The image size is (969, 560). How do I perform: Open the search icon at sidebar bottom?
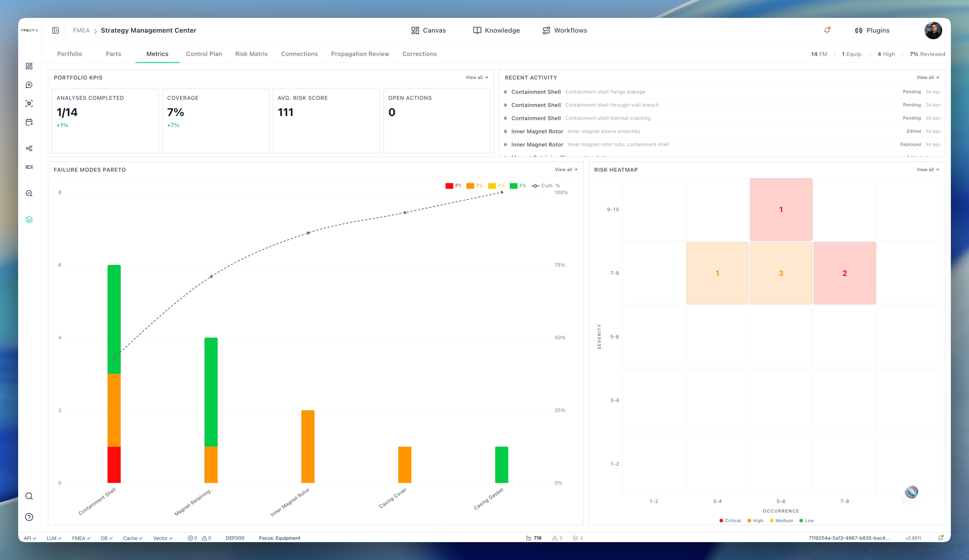(29, 496)
